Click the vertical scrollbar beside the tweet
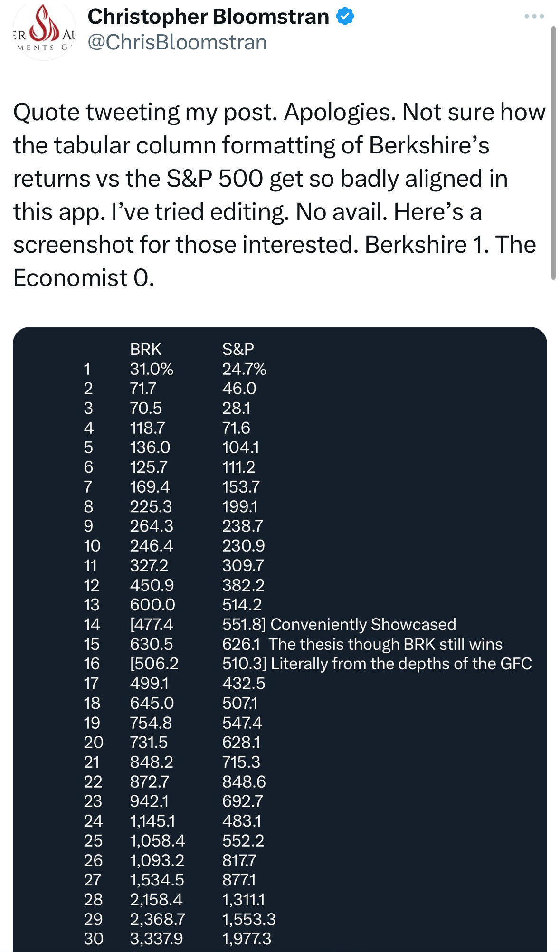This screenshot has height=952, width=560. point(553,153)
